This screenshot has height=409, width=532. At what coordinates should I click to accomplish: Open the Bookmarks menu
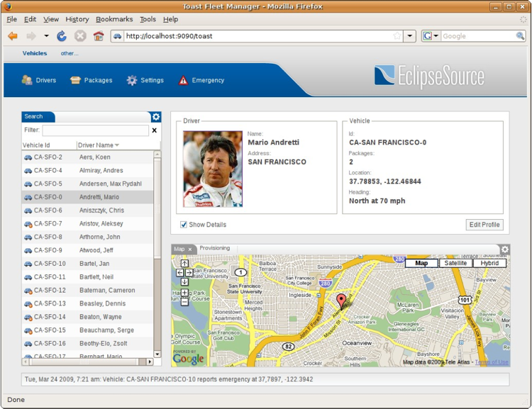(x=114, y=19)
